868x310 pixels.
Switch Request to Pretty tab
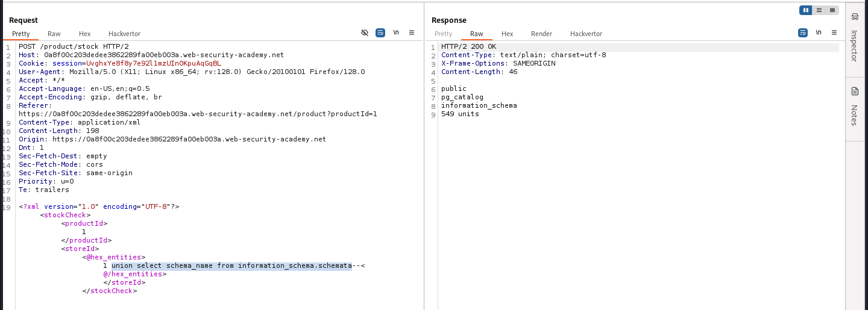[x=21, y=34]
